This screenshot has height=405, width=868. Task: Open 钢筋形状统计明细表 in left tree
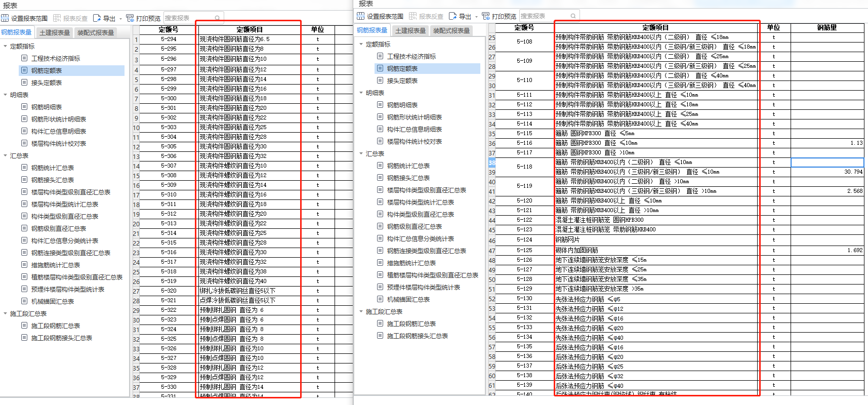[x=59, y=119]
